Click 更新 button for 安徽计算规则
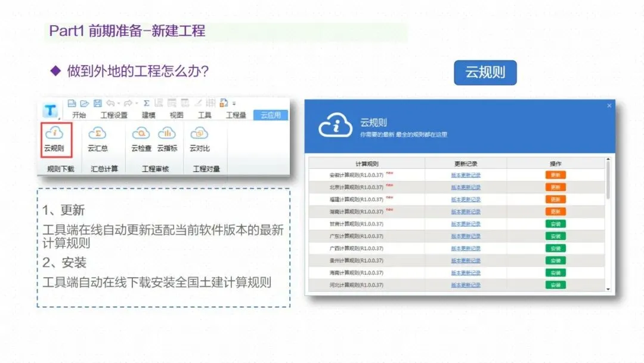The image size is (644, 363). [555, 175]
